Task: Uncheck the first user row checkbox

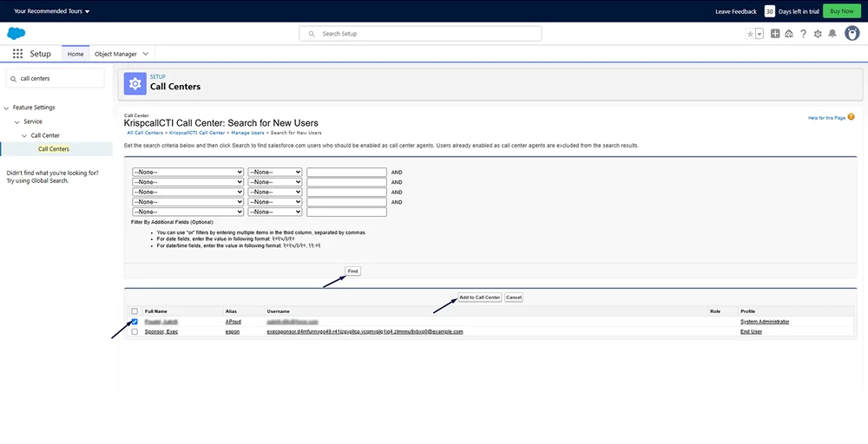Action: click(135, 321)
